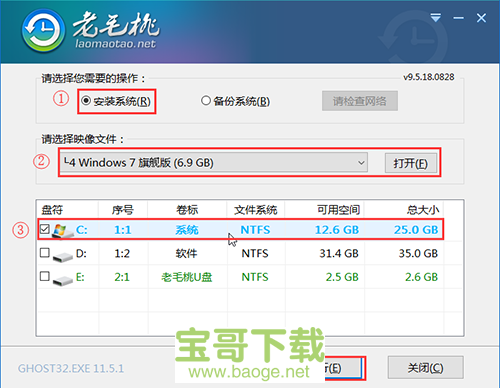Screen dimensions: 500x388
Task: Check the D: drive checkbox
Action: pos(45,253)
